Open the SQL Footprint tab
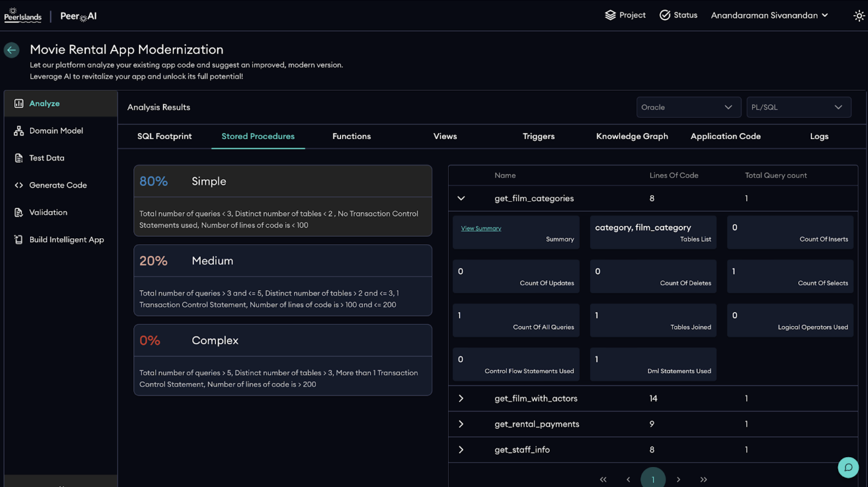The width and height of the screenshot is (868, 487). [x=164, y=136]
